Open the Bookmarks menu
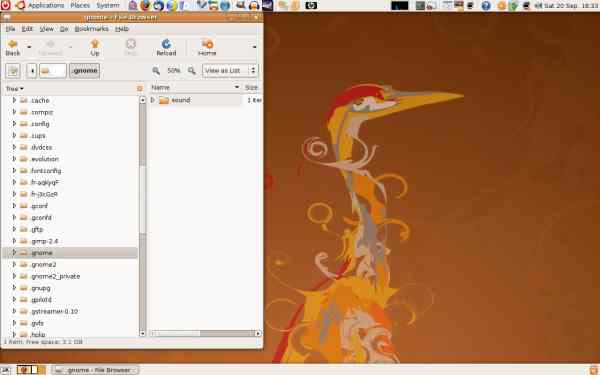Image resolution: width=600 pixels, height=375 pixels. click(91, 29)
